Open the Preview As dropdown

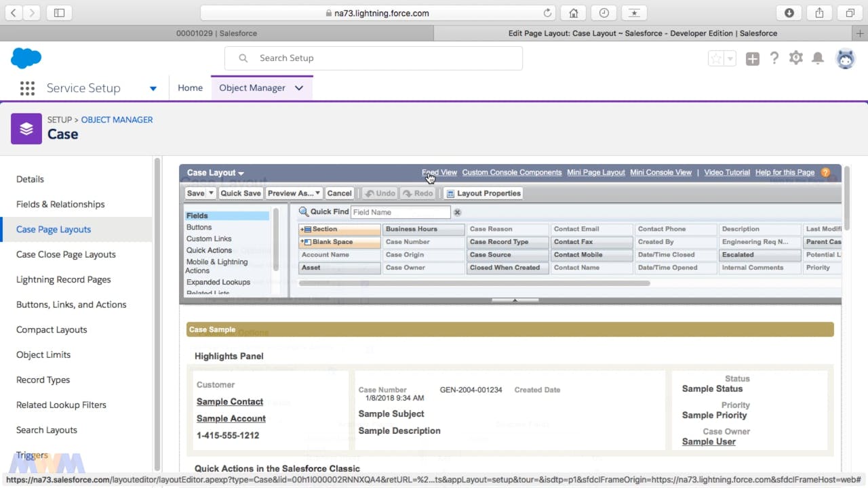[x=294, y=193]
